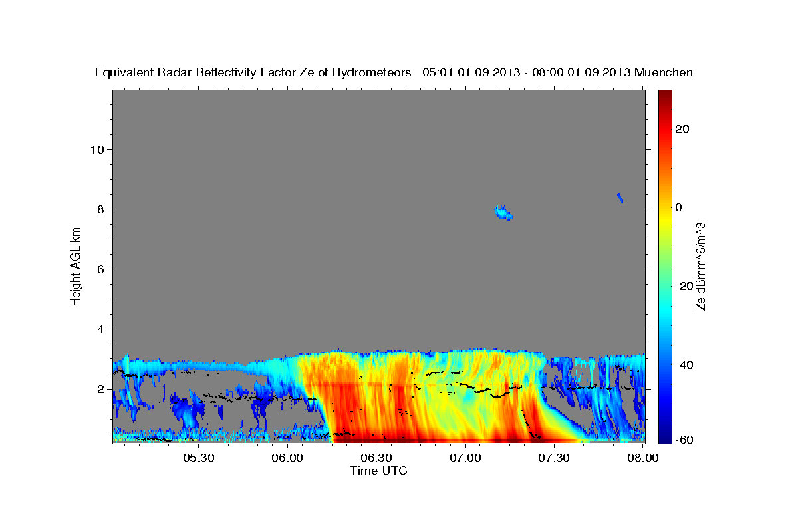Image resolution: width=798 pixels, height=532 pixels.
Task: Click the 05:30 time tick label
Action: (x=198, y=458)
